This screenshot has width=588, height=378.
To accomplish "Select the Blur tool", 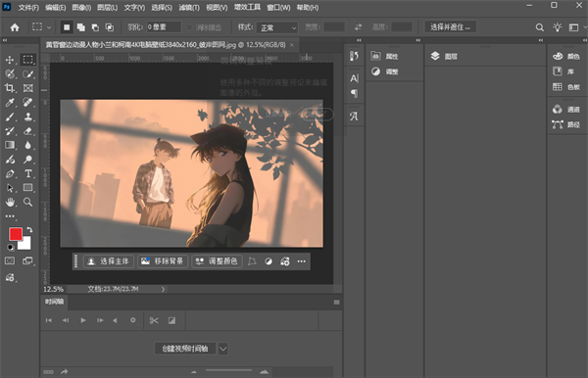I will point(28,145).
